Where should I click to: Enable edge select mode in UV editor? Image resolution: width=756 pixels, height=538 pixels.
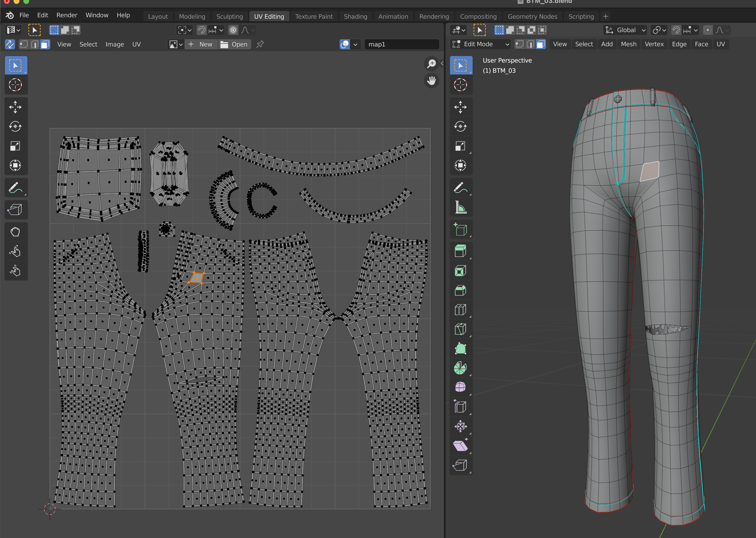(x=35, y=44)
